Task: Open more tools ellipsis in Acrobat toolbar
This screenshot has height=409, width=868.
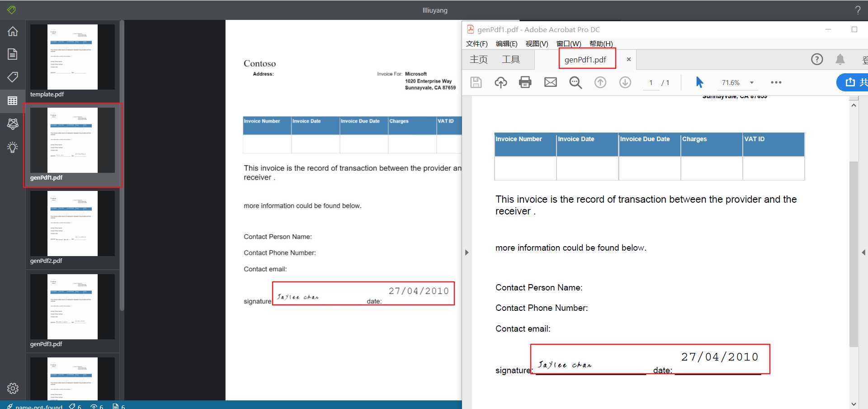Action: pos(776,82)
